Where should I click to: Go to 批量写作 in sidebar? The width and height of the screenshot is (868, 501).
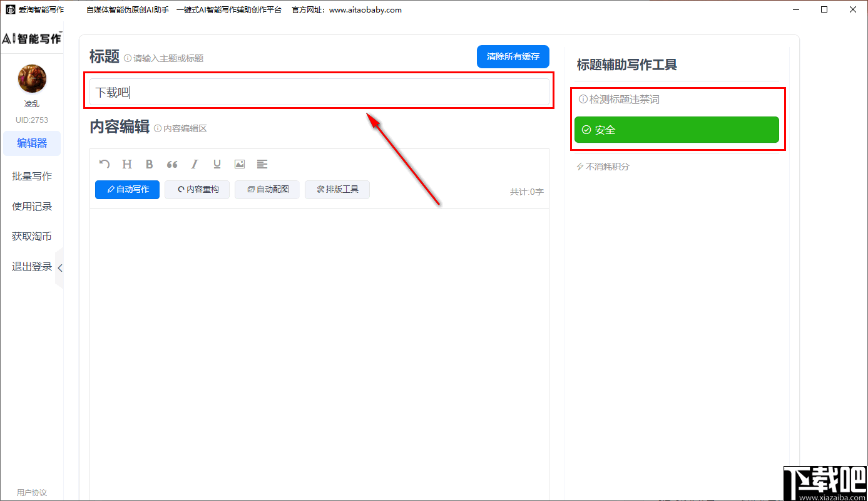(x=32, y=176)
